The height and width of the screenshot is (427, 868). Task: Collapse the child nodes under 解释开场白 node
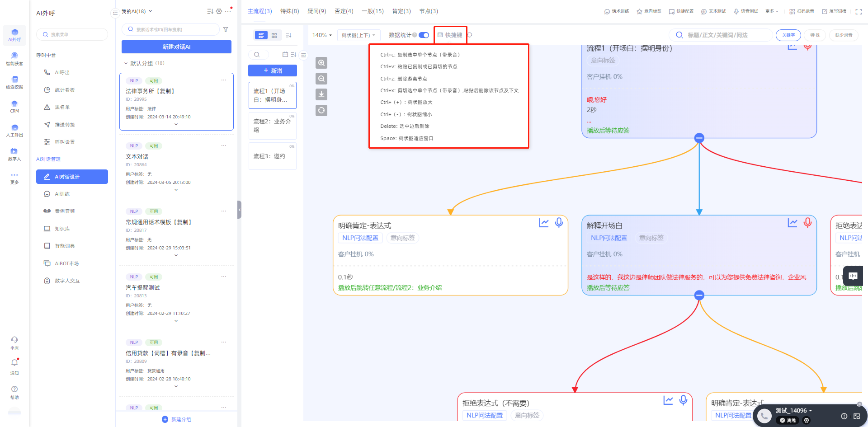(x=699, y=296)
